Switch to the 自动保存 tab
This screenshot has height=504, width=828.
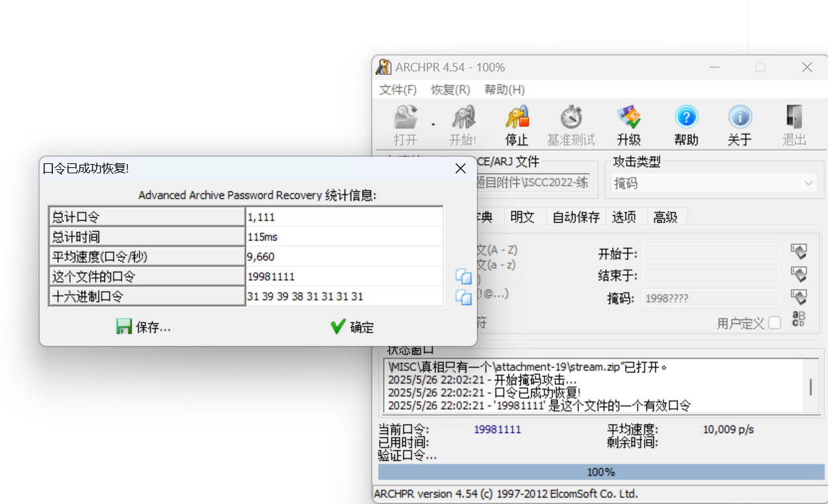[576, 217]
